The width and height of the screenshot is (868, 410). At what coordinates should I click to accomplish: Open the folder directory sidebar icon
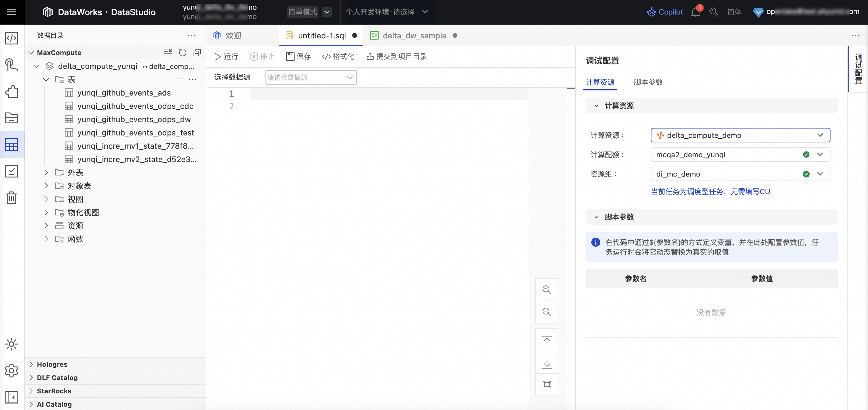(11, 118)
